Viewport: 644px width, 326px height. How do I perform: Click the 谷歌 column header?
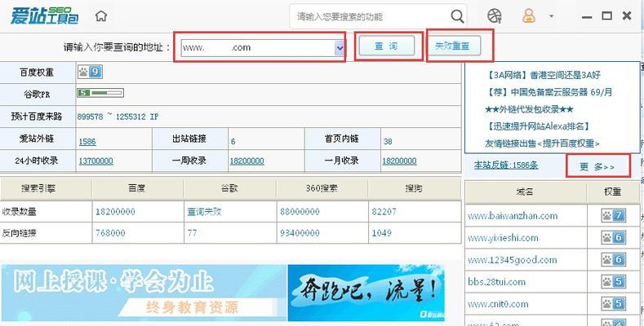[x=229, y=188]
